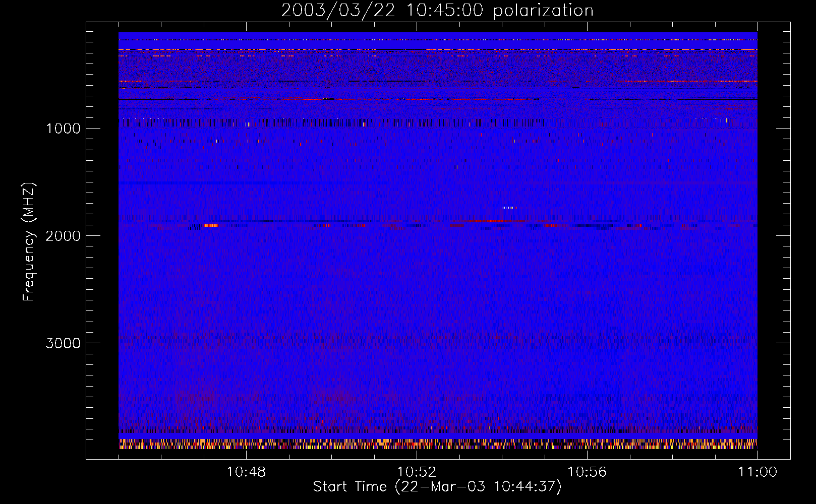Click the 2000 frequency tick label
This screenshot has height=504, width=816.
(x=63, y=236)
